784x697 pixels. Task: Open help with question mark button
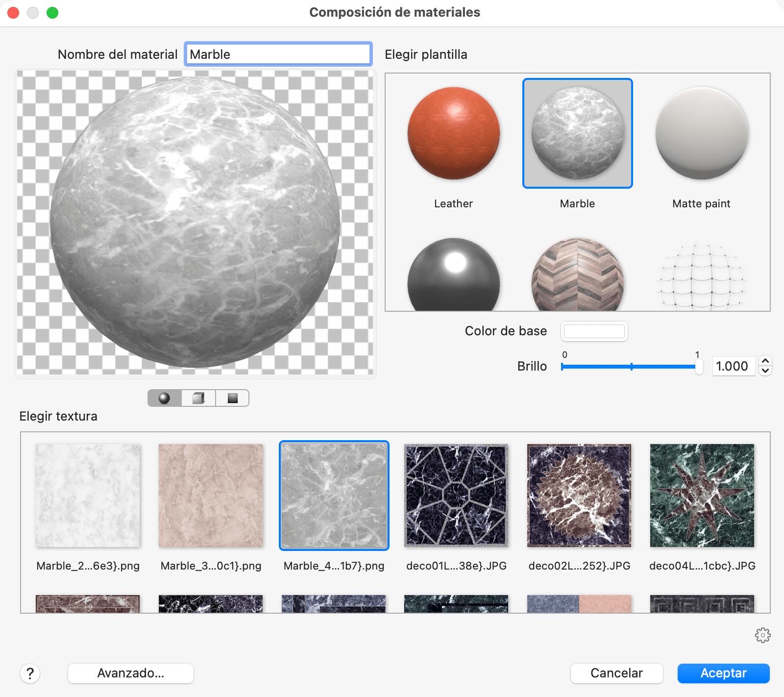30,673
